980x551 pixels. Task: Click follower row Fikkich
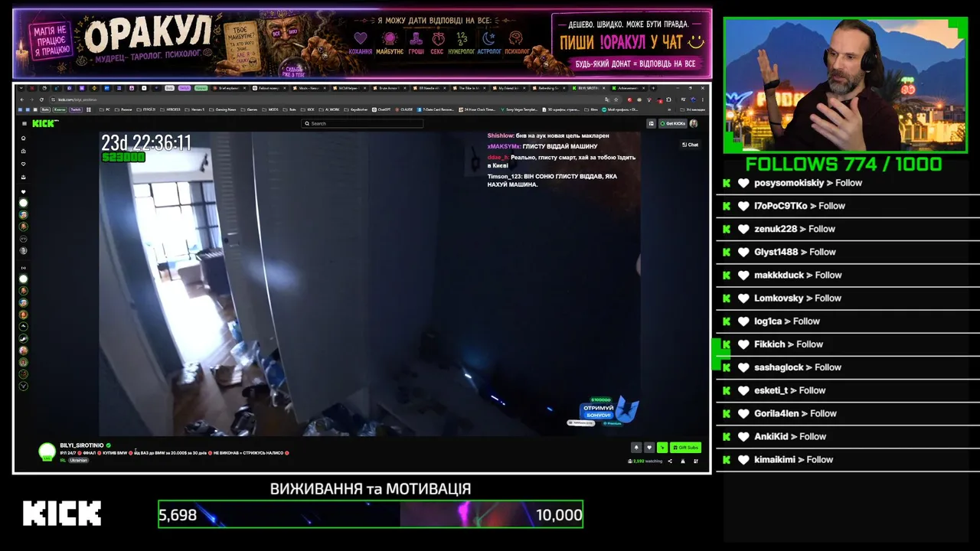point(848,344)
